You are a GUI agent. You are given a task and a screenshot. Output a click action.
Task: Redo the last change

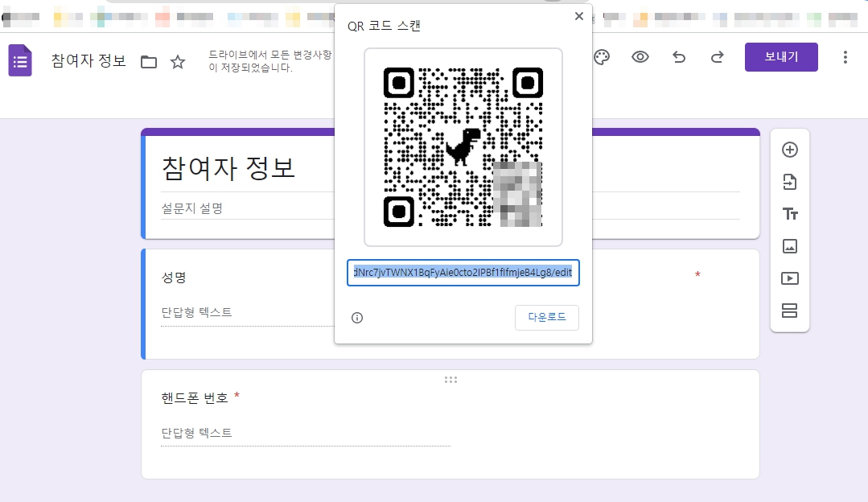pyautogui.click(x=717, y=57)
